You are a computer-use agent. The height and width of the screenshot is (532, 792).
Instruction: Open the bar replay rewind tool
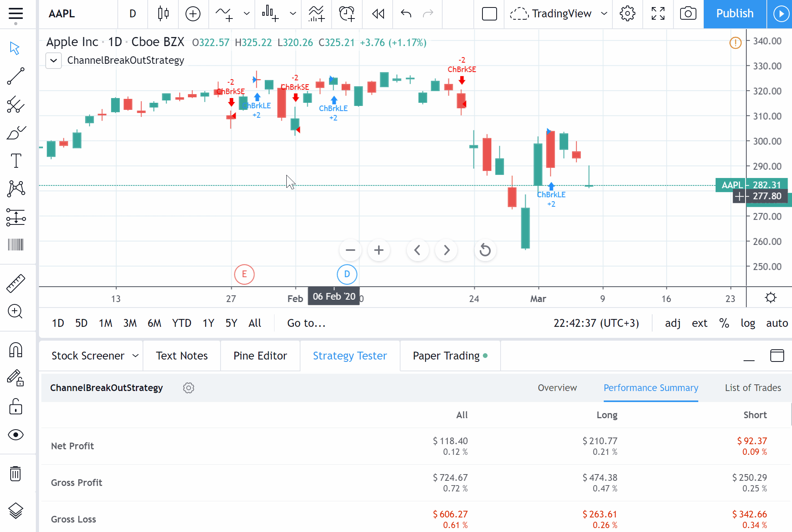coord(377,14)
